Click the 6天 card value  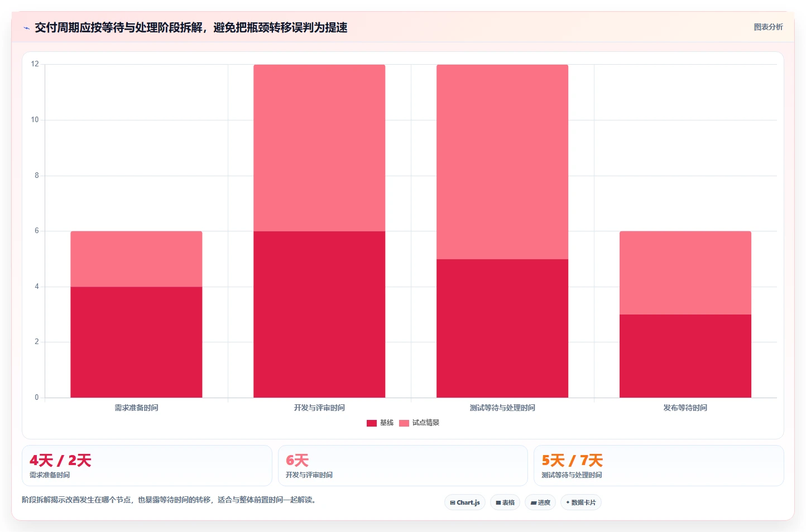(x=297, y=461)
